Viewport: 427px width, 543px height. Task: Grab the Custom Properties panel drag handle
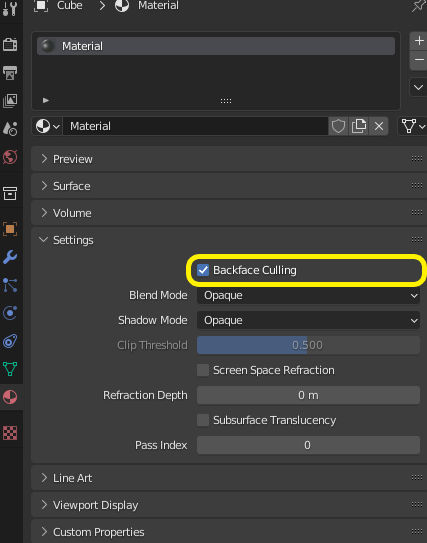click(417, 532)
